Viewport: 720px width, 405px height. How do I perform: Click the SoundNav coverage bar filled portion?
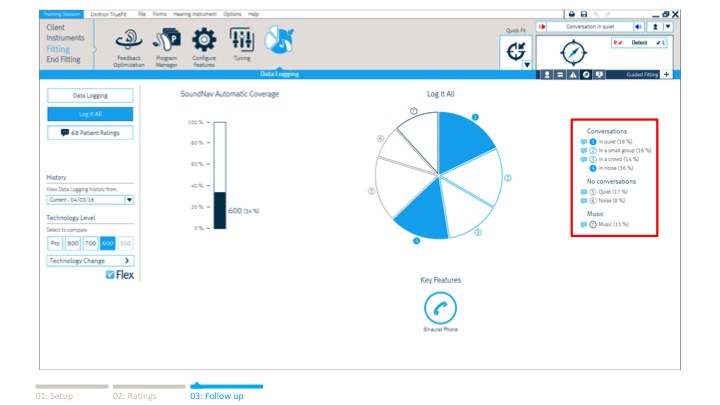[x=220, y=210]
